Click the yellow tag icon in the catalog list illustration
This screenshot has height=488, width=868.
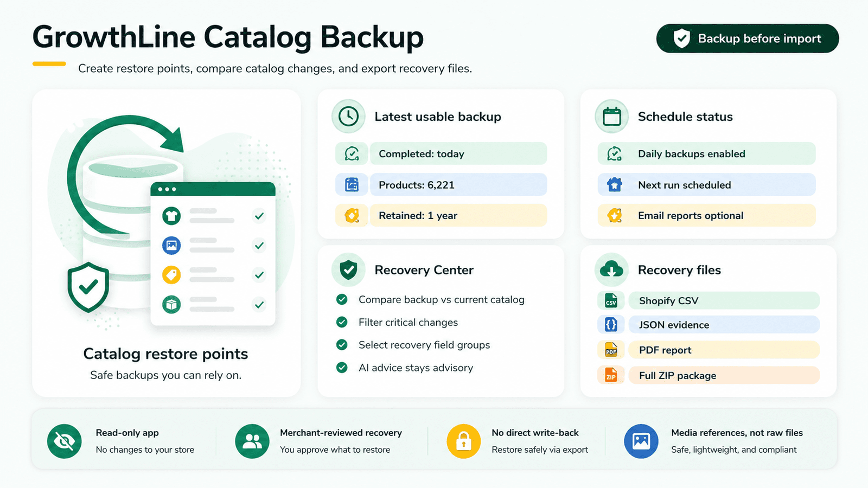coord(171,275)
